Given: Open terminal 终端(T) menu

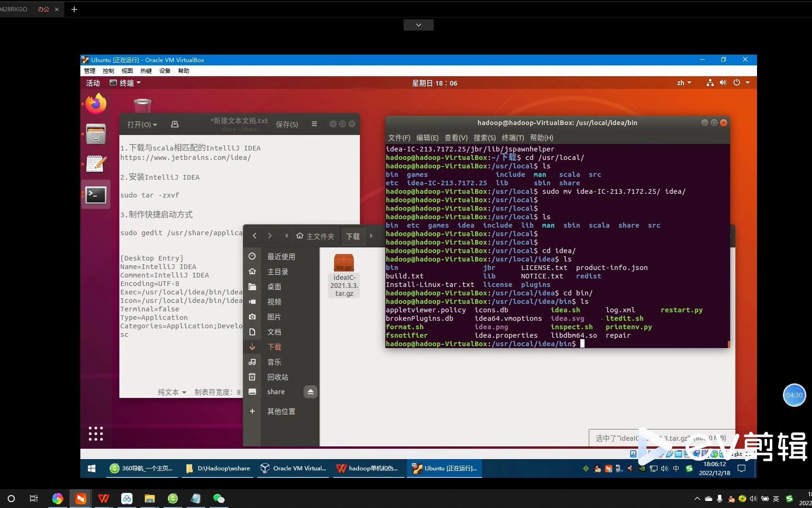Looking at the screenshot, I should tap(513, 137).
